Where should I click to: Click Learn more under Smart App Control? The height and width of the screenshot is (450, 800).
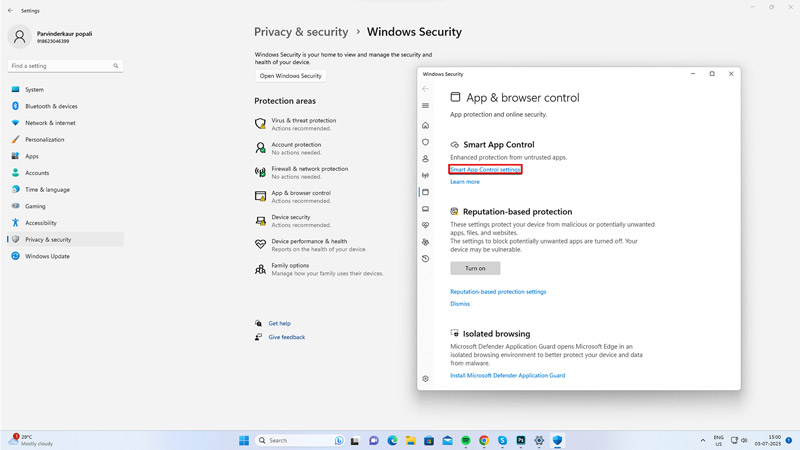tap(465, 182)
